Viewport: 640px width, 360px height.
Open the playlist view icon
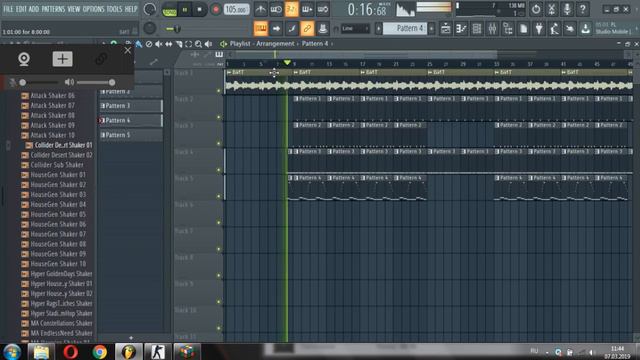click(446, 29)
